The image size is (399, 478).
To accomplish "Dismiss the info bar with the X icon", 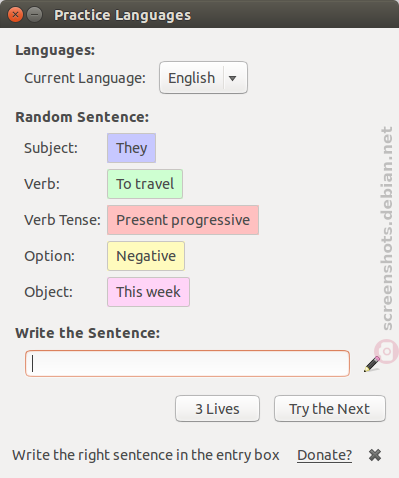I will (x=375, y=455).
